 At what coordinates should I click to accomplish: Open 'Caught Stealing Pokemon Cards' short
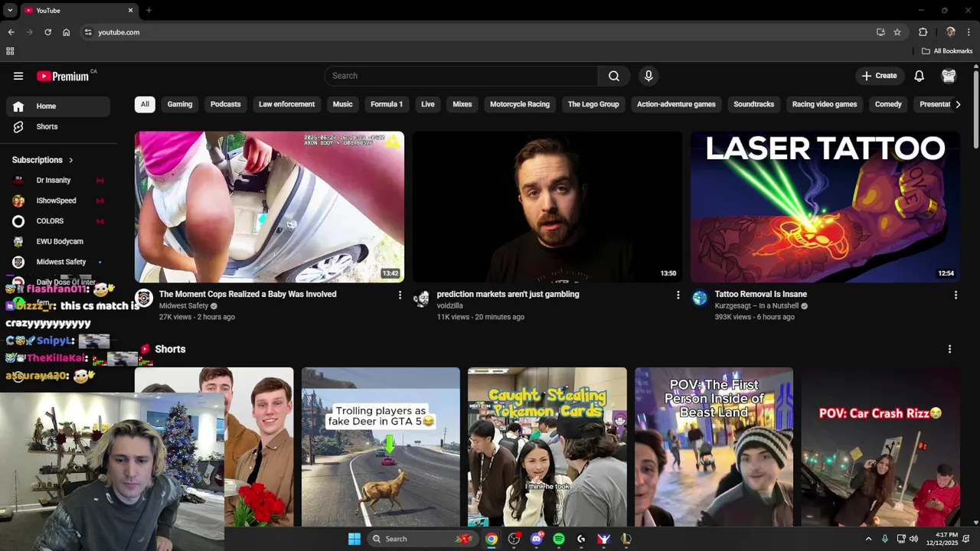tap(547, 447)
